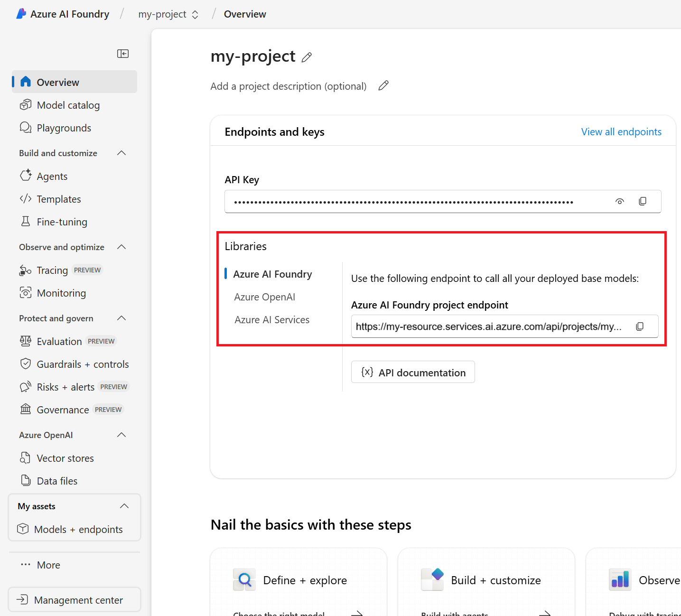Collapse the Protect and govern section
Viewport: 681px width, 616px height.
[x=121, y=318]
